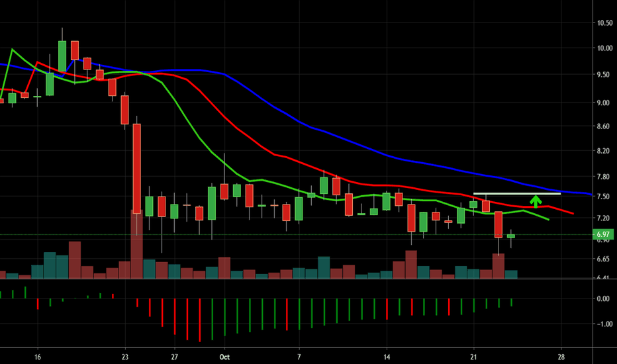Screen dimensions: 617x364
Task: Click the longest red histogram bar in indicator
Action: (199, 320)
